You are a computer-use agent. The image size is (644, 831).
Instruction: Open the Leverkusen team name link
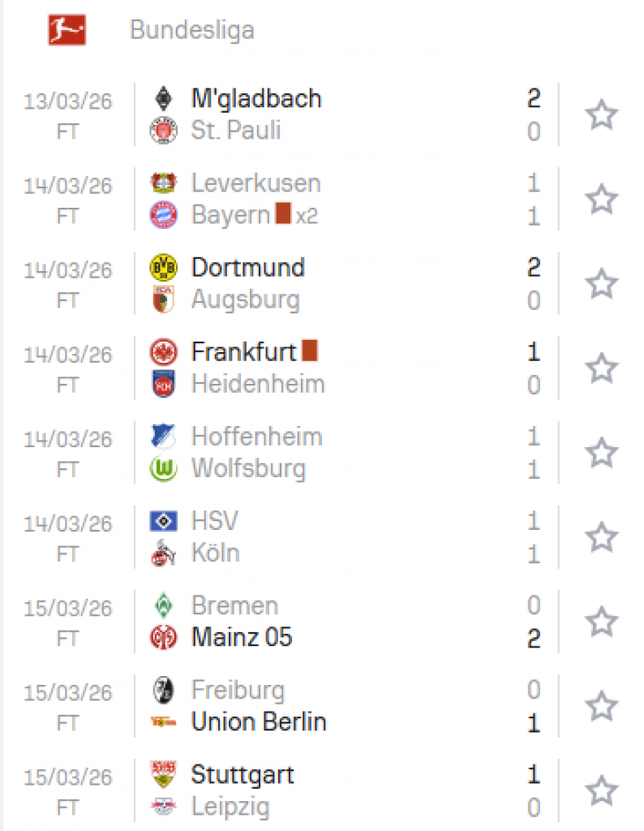tap(255, 183)
